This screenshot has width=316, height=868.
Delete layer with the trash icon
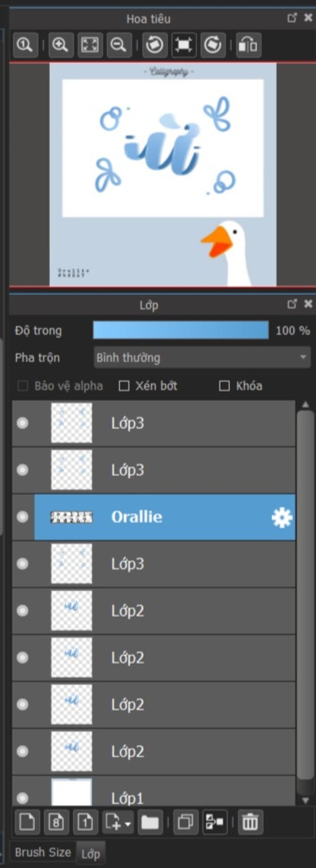click(x=250, y=822)
